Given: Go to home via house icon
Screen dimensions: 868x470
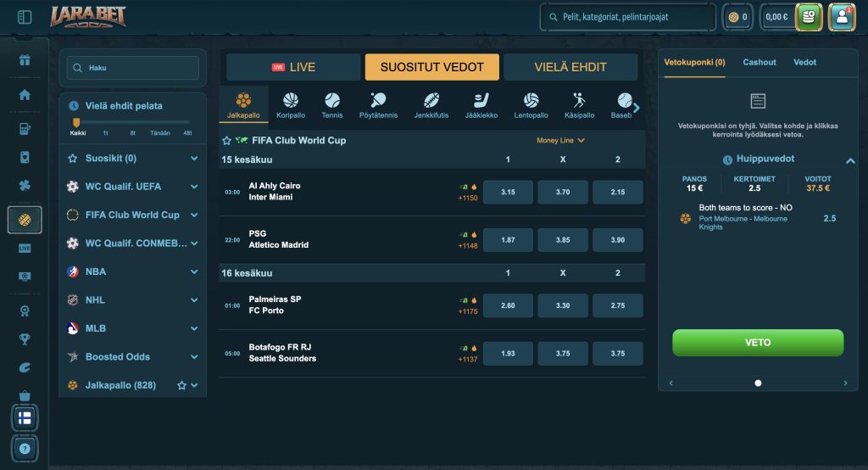Looking at the screenshot, I should tap(25, 95).
